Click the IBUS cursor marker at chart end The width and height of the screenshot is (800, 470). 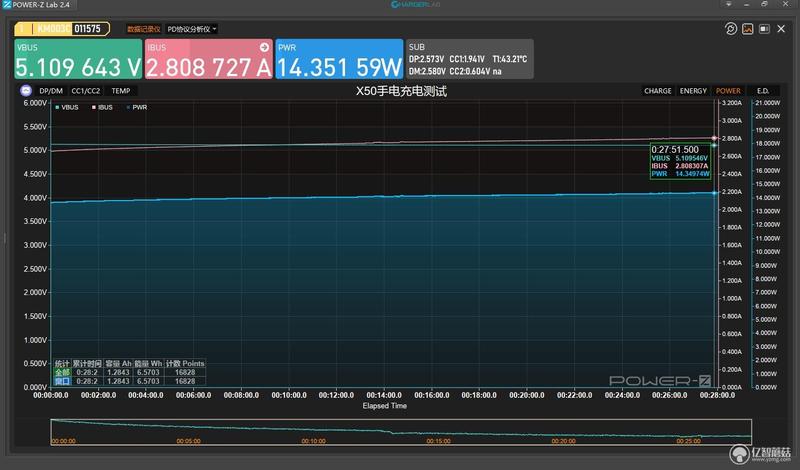714,138
